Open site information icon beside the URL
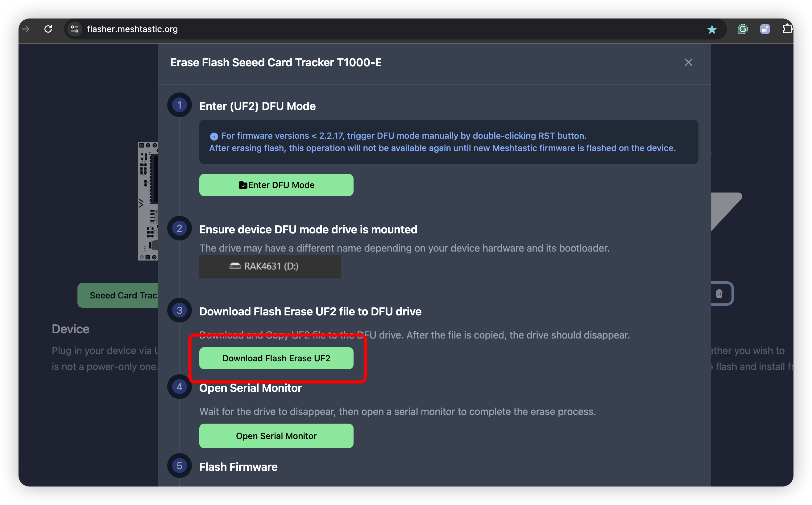The image size is (812, 505). tap(75, 29)
